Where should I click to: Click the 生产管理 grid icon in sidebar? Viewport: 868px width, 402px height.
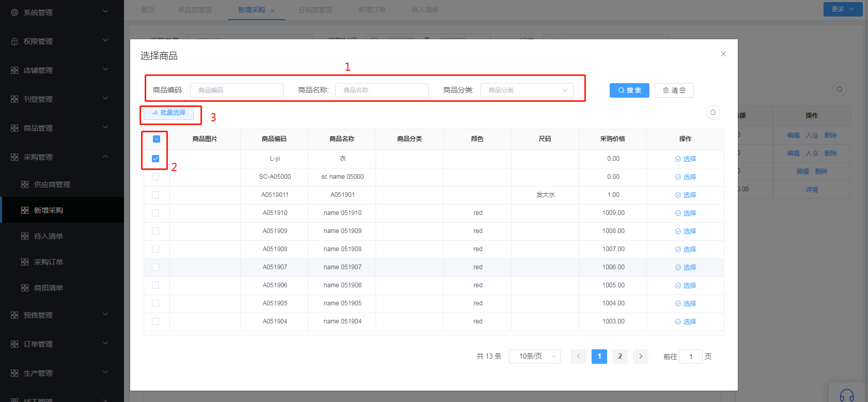pos(14,373)
